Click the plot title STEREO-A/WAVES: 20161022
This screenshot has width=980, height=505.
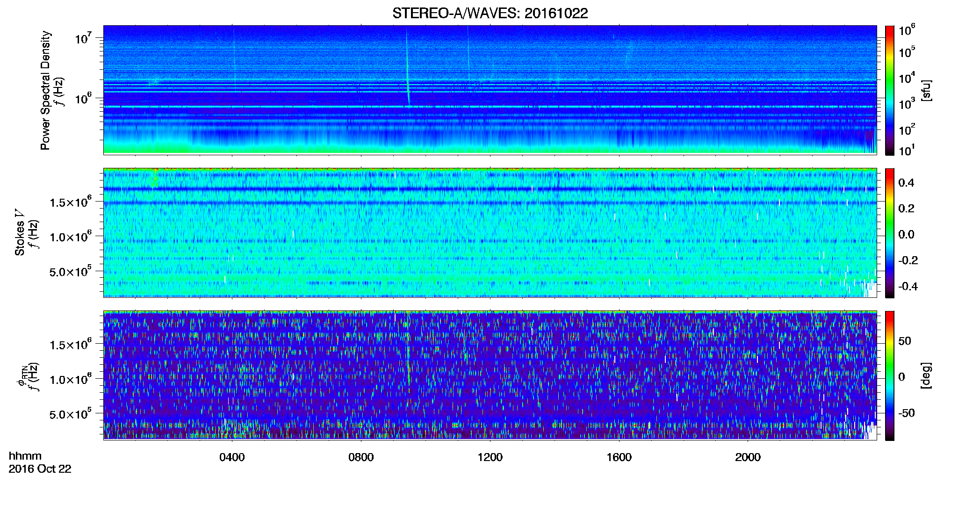tap(490, 14)
